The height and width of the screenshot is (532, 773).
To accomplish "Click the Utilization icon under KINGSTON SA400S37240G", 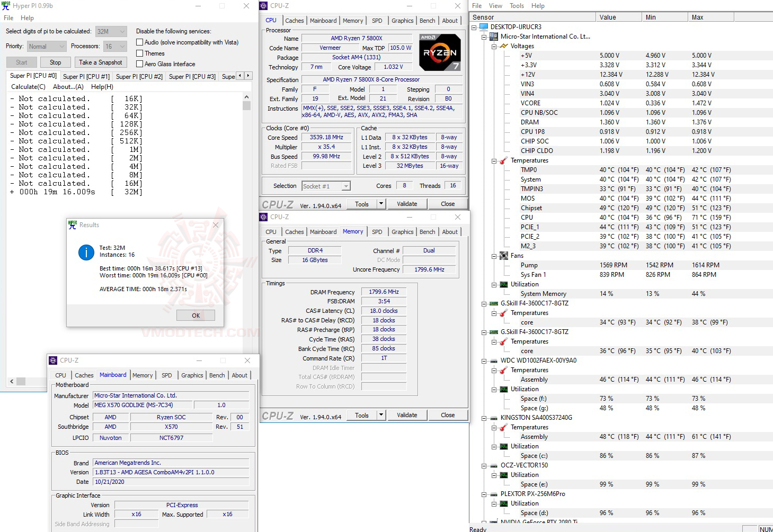I will (504, 446).
